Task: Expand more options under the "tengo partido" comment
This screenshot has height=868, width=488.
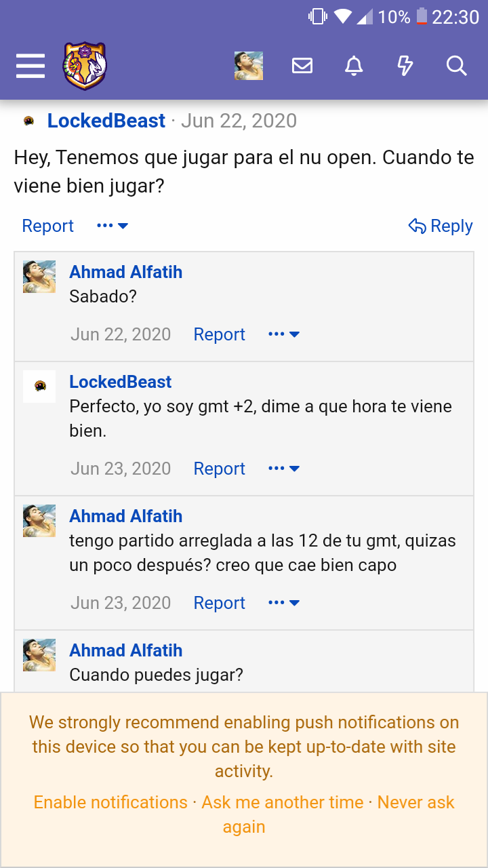Action: [x=284, y=603]
